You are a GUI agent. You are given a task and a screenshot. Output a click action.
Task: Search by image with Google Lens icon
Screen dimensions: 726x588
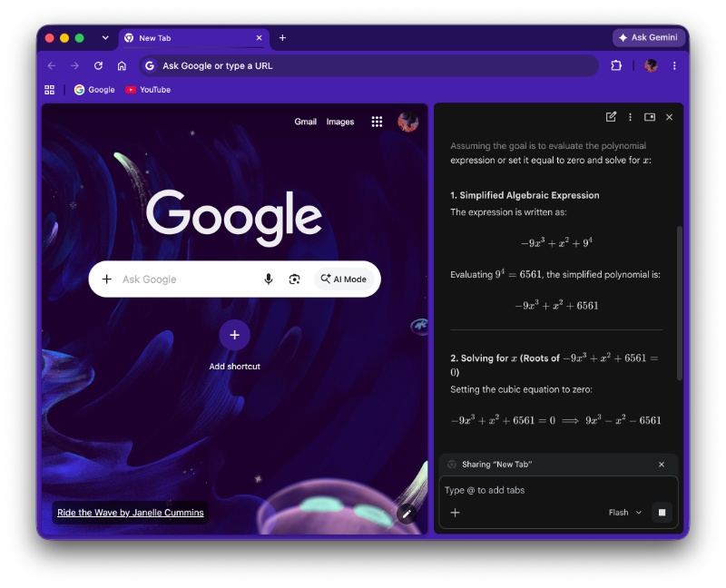pyautogui.click(x=294, y=279)
